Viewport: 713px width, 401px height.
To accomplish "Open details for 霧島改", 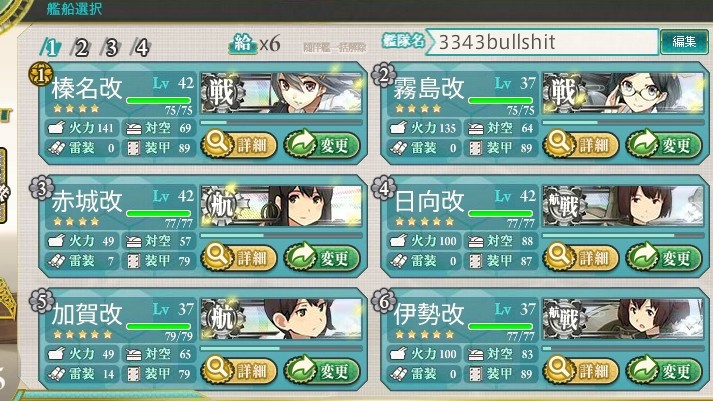I will point(582,145).
